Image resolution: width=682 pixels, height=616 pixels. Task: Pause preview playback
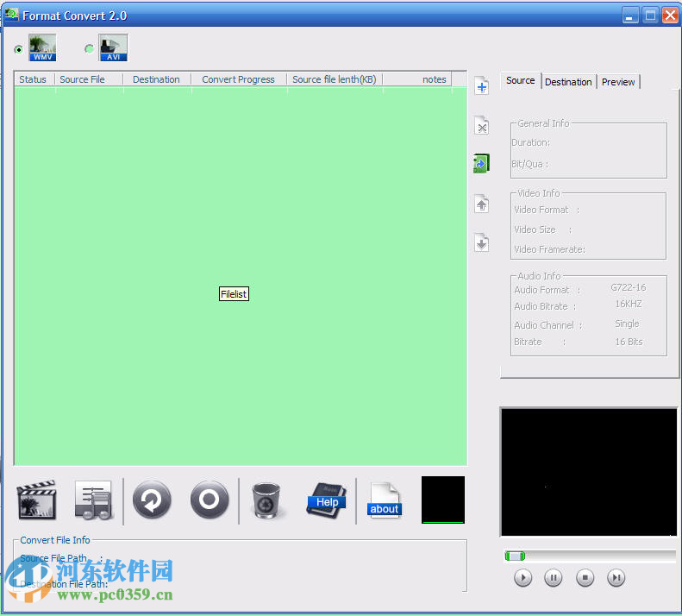[x=554, y=578]
